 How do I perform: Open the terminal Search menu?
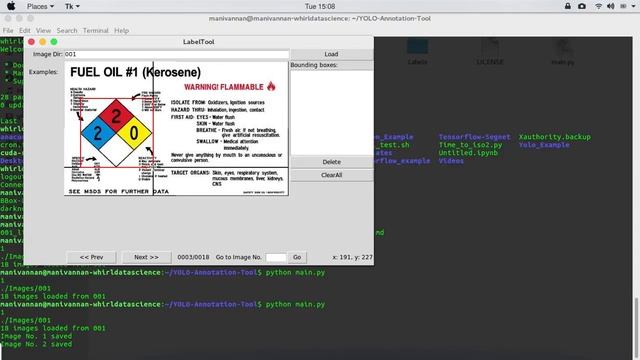tap(67, 31)
